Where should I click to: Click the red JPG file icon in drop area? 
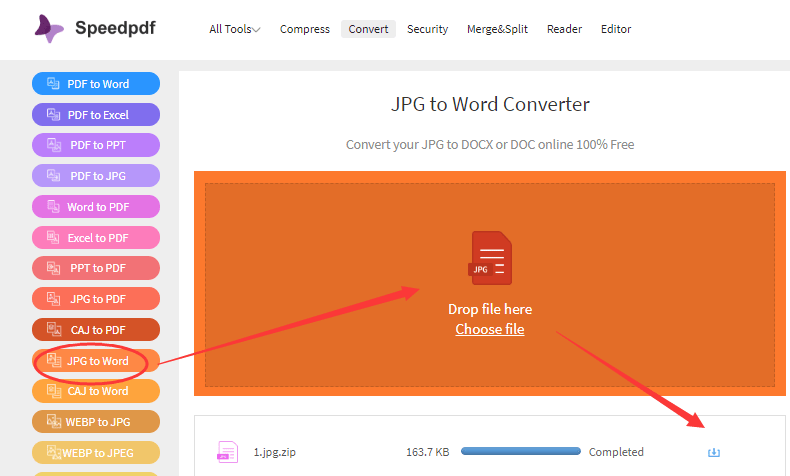click(490, 258)
